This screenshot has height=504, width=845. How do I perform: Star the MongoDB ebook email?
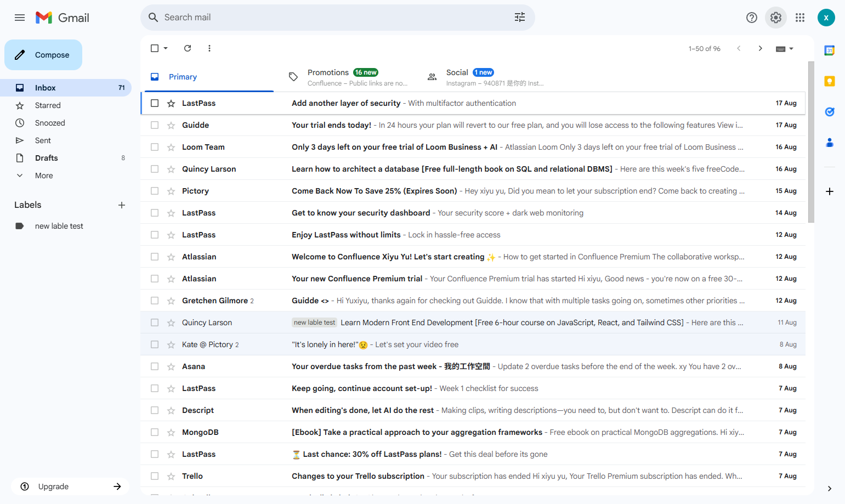(x=171, y=432)
